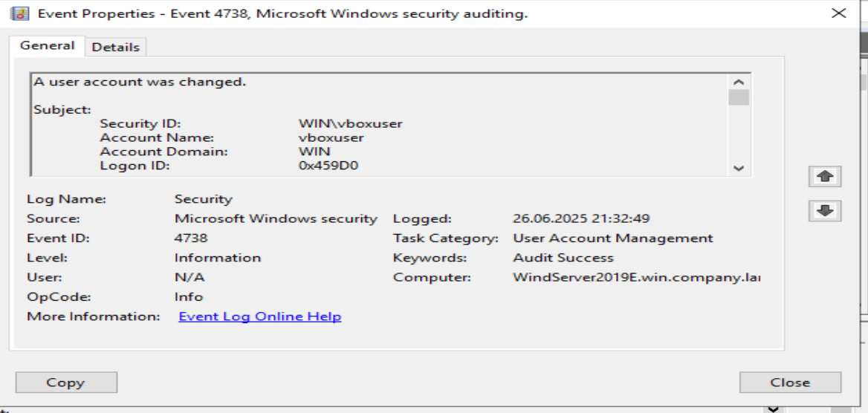The width and height of the screenshot is (868, 413).
Task: Select the Task Category value User Account Management
Action: 612,238
